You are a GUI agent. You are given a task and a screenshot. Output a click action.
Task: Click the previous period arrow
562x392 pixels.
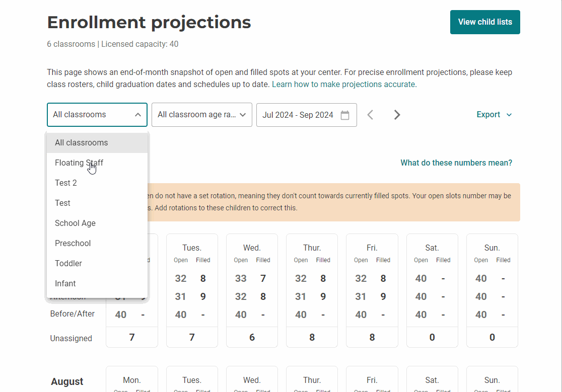[x=370, y=115]
